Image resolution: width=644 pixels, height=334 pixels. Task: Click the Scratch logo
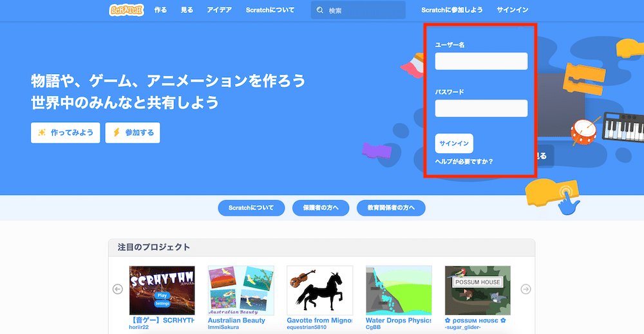pos(126,10)
